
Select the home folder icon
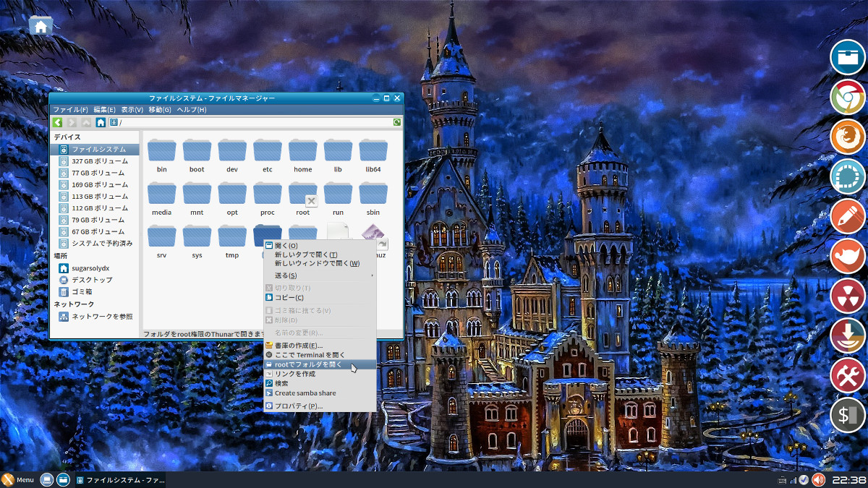[303, 150]
